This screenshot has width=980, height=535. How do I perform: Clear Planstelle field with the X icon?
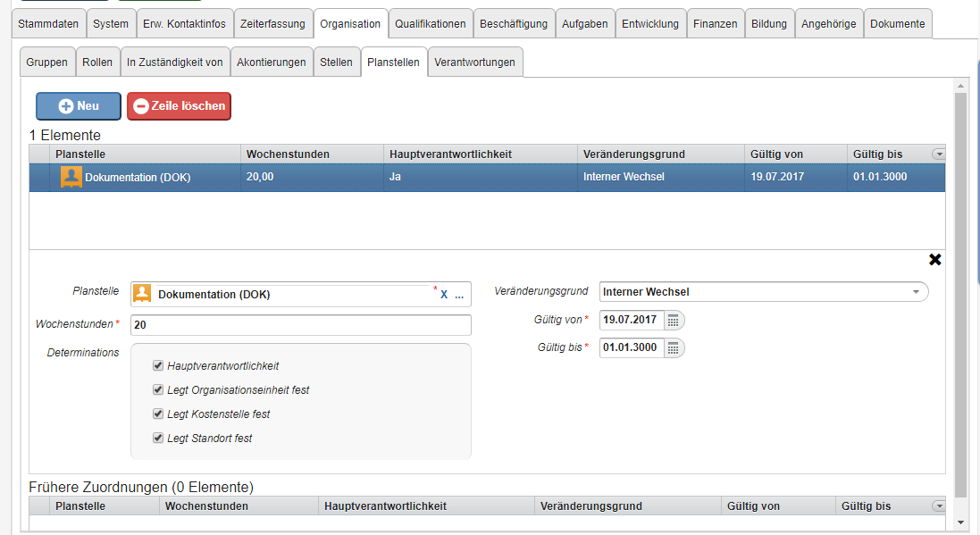[444, 295]
